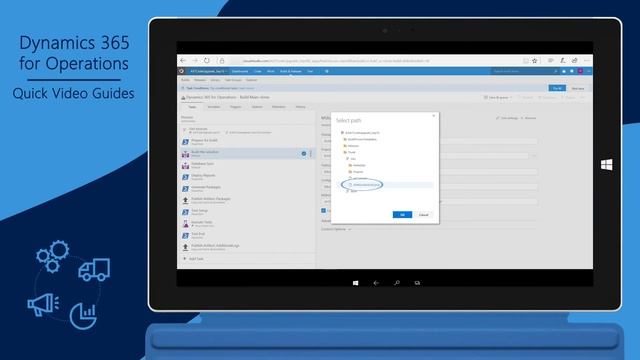640x360 pixels.
Task: Click Cancel in the Select path dialog
Action: [x=424, y=215]
